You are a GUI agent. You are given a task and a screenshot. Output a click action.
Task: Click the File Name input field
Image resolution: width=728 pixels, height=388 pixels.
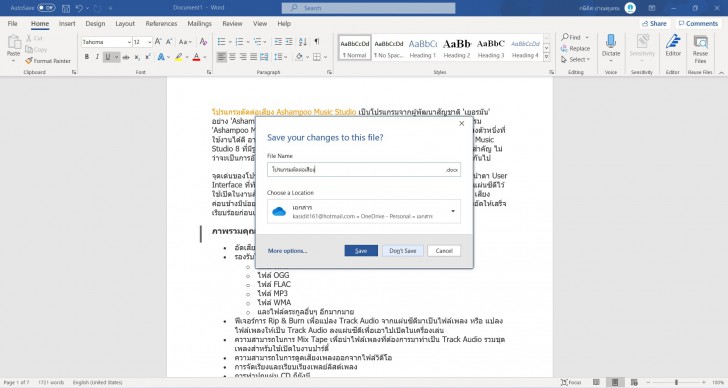point(364,169)
